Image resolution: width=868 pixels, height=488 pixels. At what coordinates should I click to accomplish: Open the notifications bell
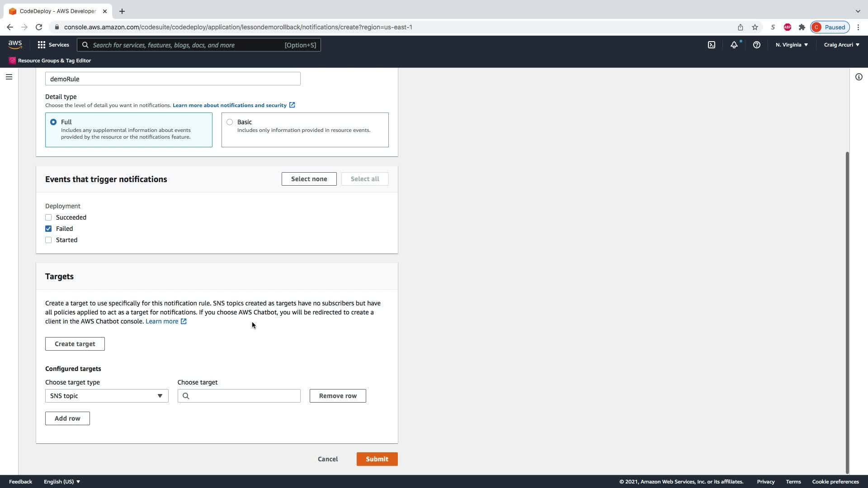(734, 45)
